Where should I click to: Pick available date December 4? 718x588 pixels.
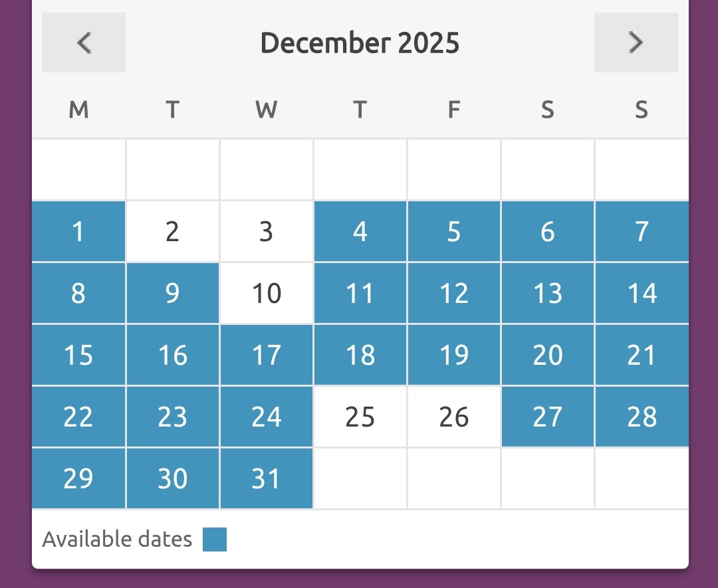360,231
